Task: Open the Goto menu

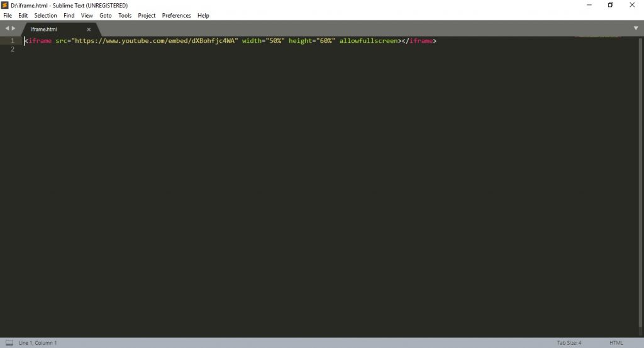Action: coord(106,16)
